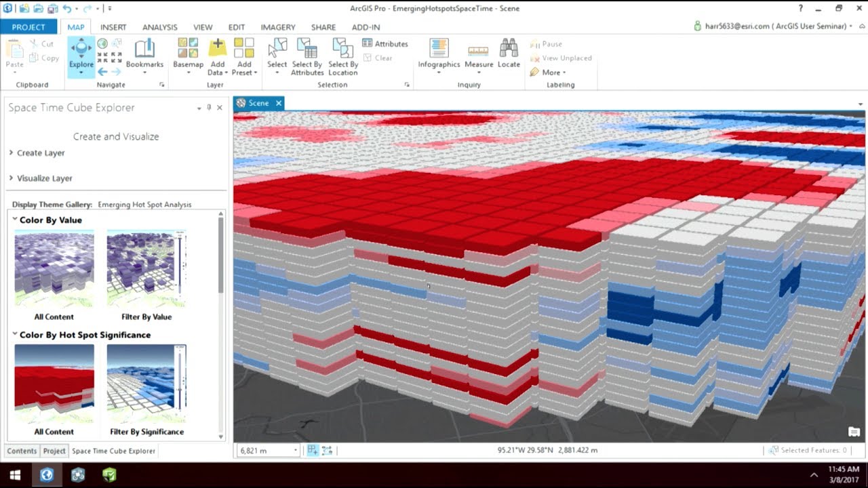The height and width of the screenshot is (488, 868).
Task: Open the Bookmarks menu
Action: [x=144, y=56]
